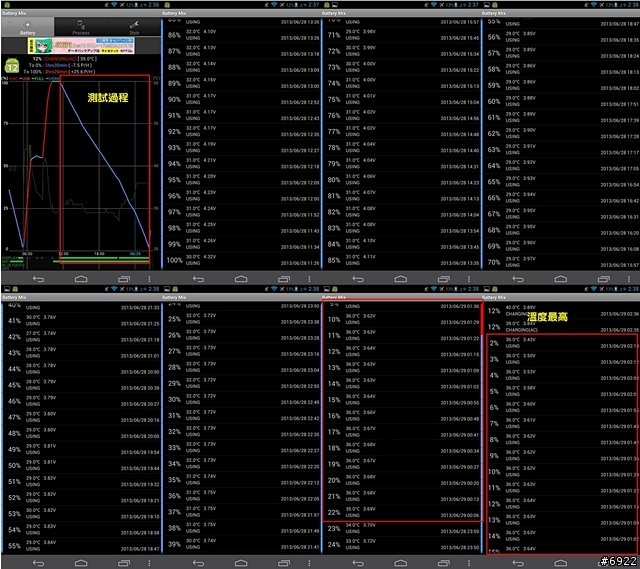
Task: Select the 50% log row
Action: (x=82, y=465)
